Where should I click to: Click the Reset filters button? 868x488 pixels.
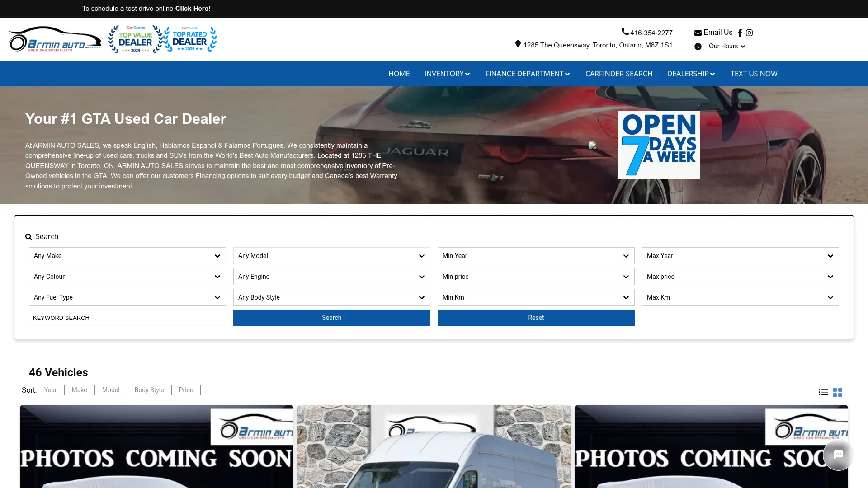(x=536, y=318)
